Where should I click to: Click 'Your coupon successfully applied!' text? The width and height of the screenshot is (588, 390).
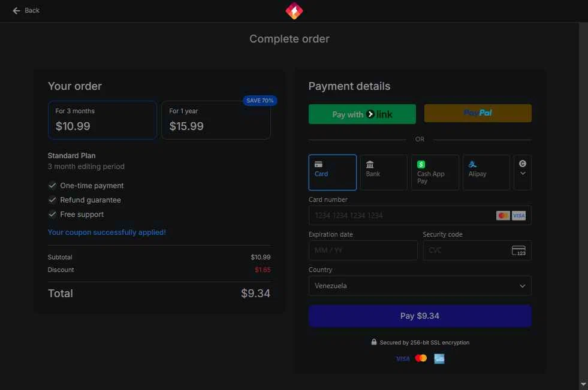coord(107,232)
